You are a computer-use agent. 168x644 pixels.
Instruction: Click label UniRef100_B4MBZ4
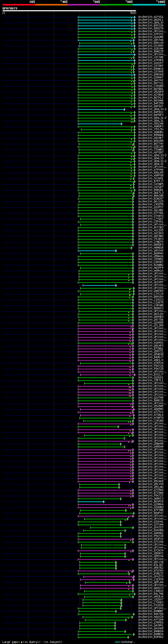pos(151,634)
